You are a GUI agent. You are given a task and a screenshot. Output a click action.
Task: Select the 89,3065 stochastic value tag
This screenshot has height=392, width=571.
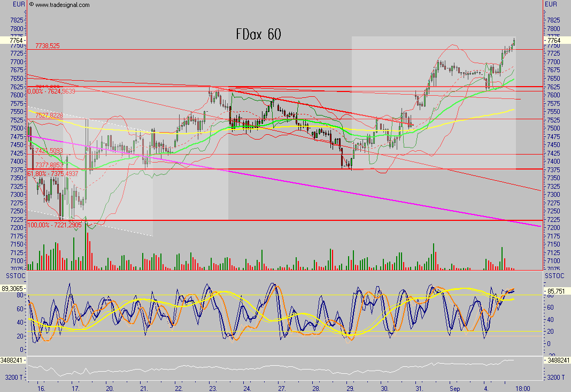click(x=14, y=288)
